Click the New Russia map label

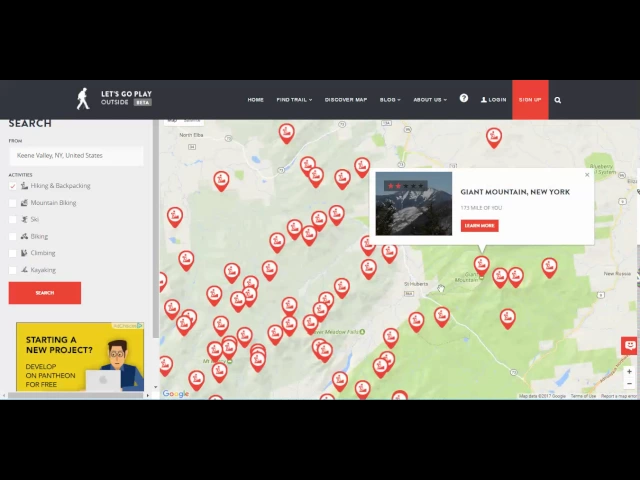click(x=617, y=273)
